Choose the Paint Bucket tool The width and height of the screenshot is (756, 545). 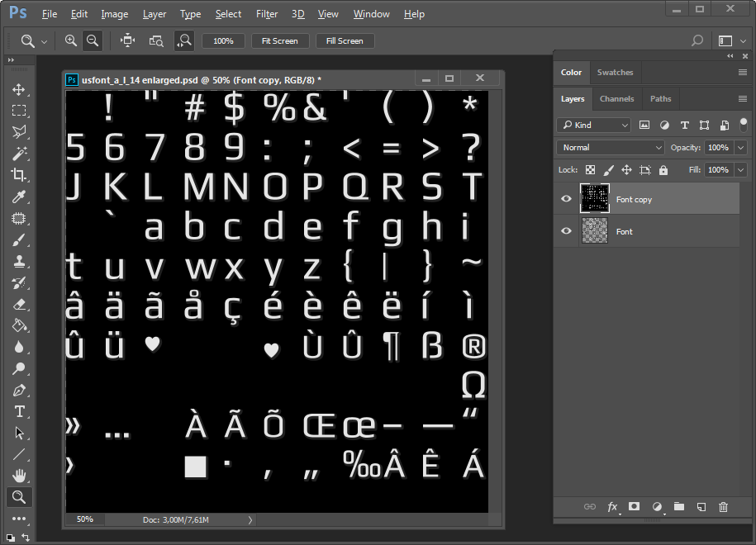coord(19,325)
